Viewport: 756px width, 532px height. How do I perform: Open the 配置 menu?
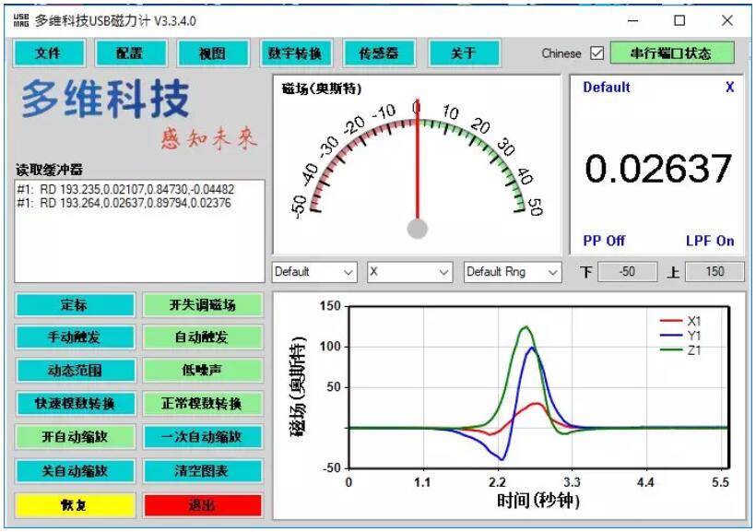click(x=131, y=53)
